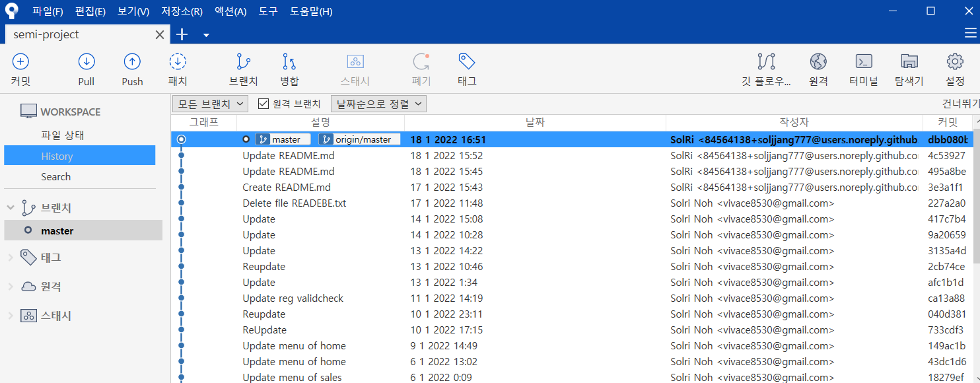The width and height of the screenshot is (980, 383).
Task: Click the 그래프 column header
Action: click(x=203, y=122)
